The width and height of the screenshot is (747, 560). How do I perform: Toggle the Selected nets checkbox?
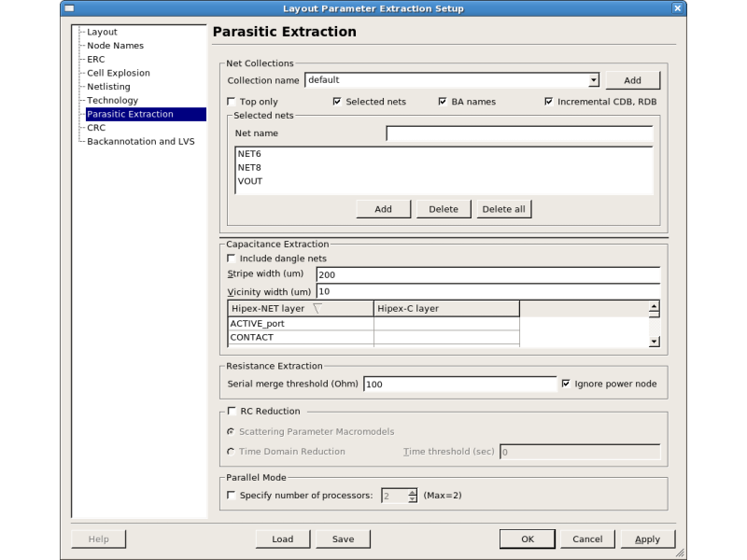click(337, 102)
